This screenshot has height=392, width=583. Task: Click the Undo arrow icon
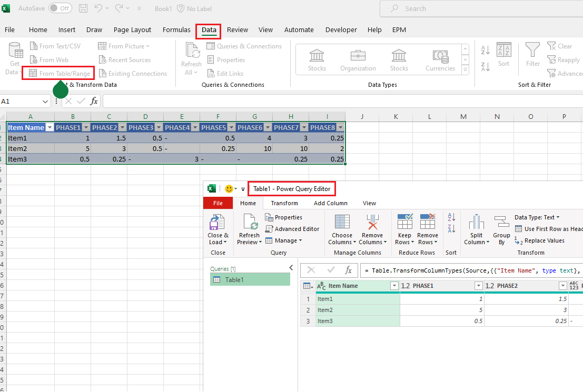98,8
